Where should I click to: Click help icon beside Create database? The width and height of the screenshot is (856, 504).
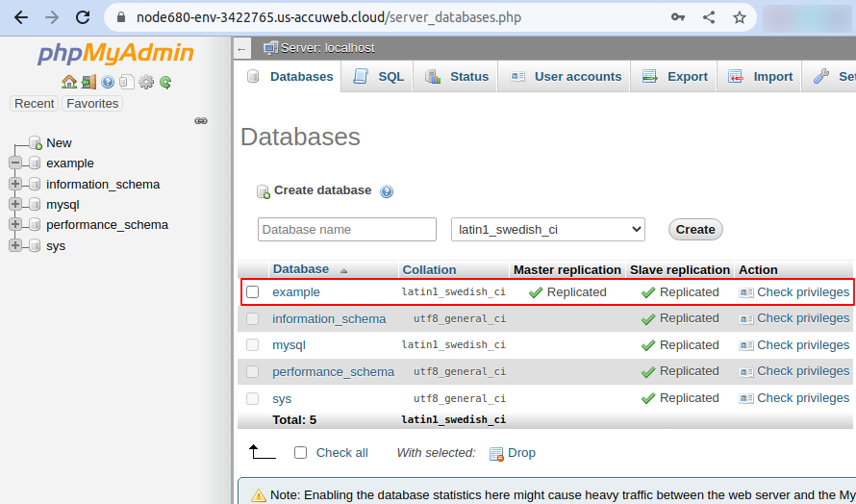[x=387, y=191]
